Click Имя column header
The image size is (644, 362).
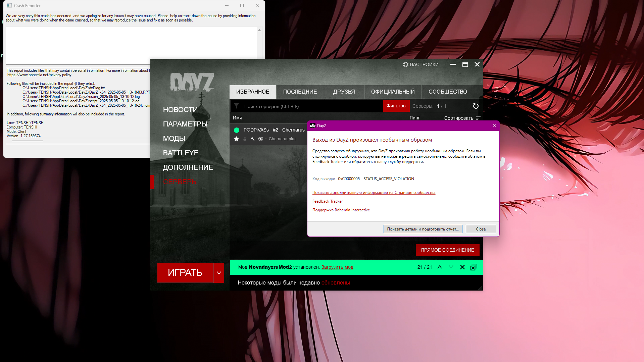pos(238,118)
